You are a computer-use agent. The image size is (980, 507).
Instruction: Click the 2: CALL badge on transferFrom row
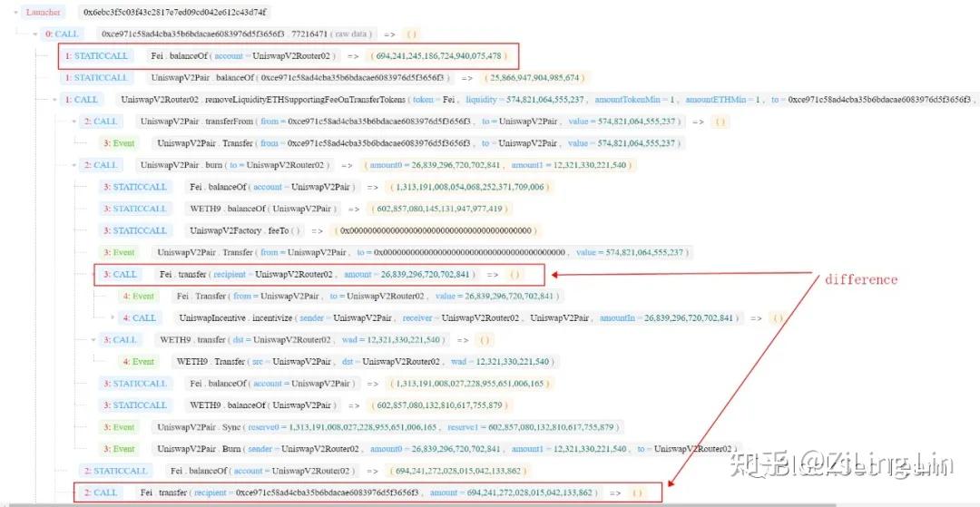pyautogui.click(x=102, y=122)
